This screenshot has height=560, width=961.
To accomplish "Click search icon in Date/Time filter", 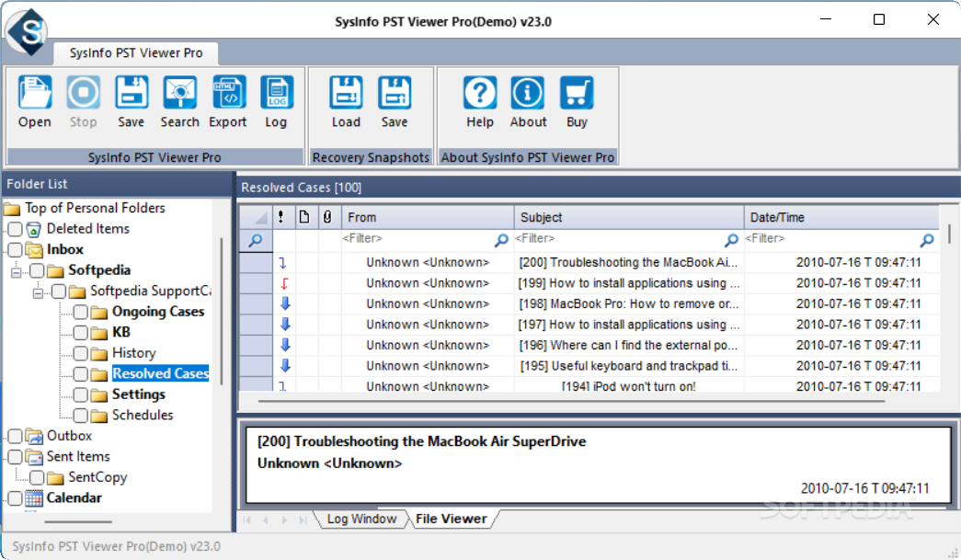I will (x=927, y=240).
